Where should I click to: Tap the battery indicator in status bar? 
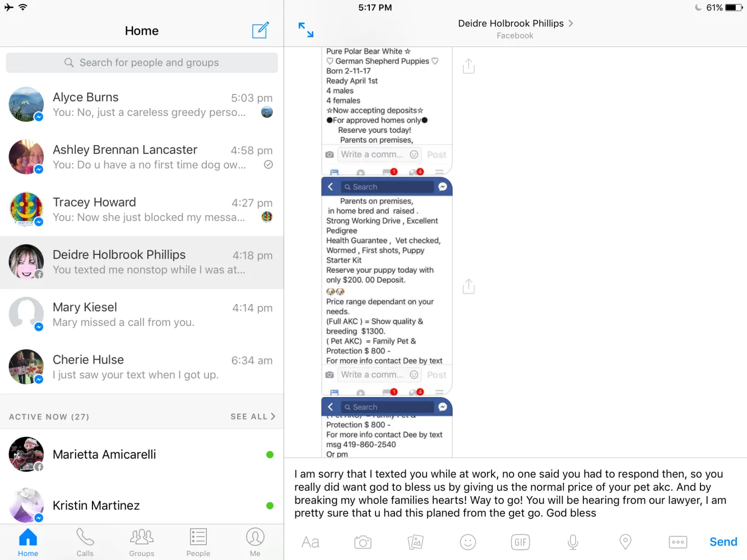734,8
